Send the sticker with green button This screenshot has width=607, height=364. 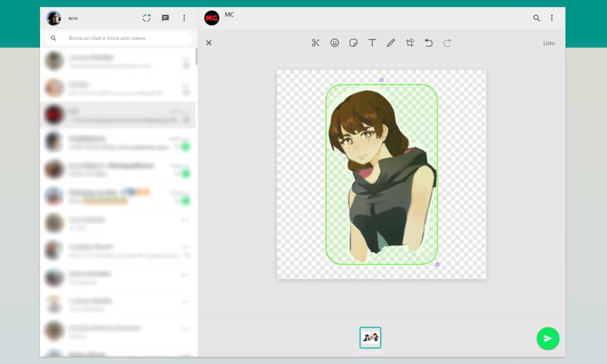(548, 339)
